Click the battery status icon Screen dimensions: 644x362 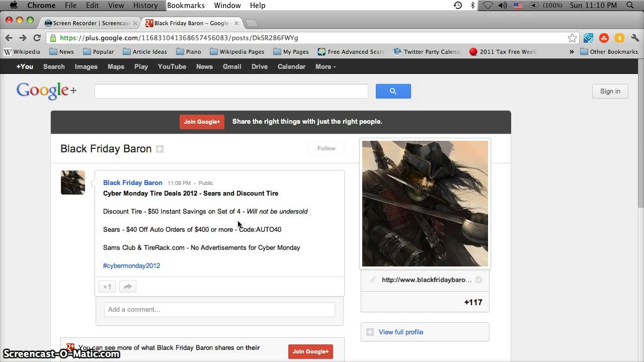coord(535,6)
